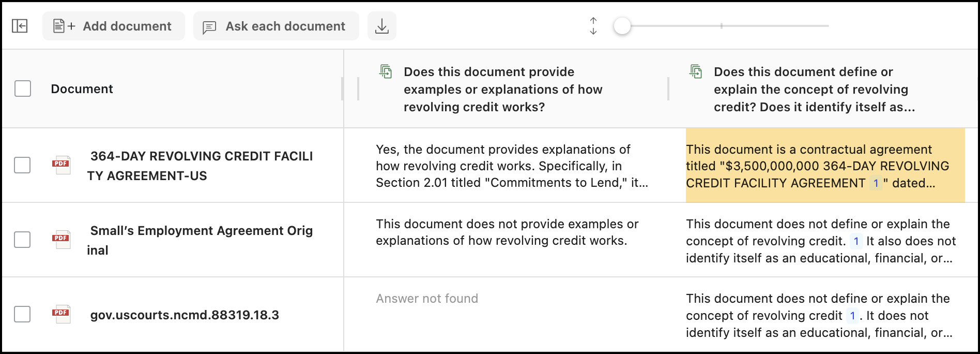
Task: Click the download icon
Action: pyautogui.click(x=381, y=26)
